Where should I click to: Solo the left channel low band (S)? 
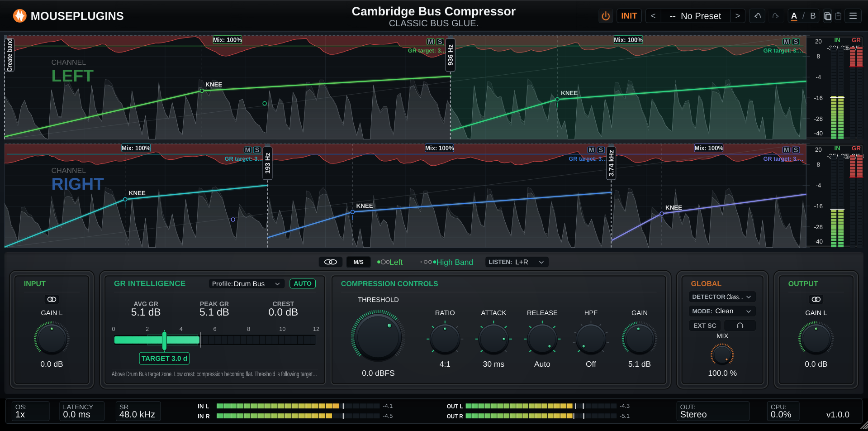pyautogui.click(x=440, y=42)
